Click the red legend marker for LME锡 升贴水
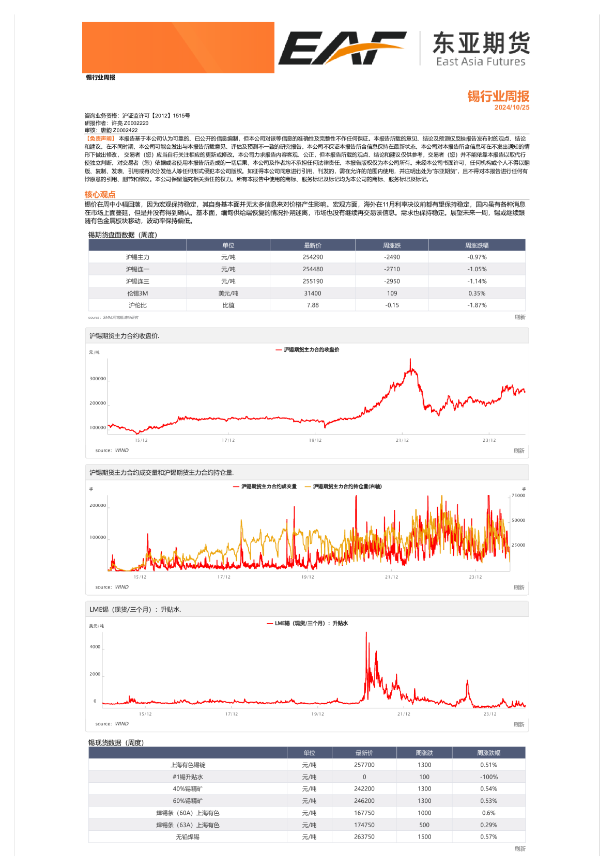 pyautogui.click(x=269, y=624)
